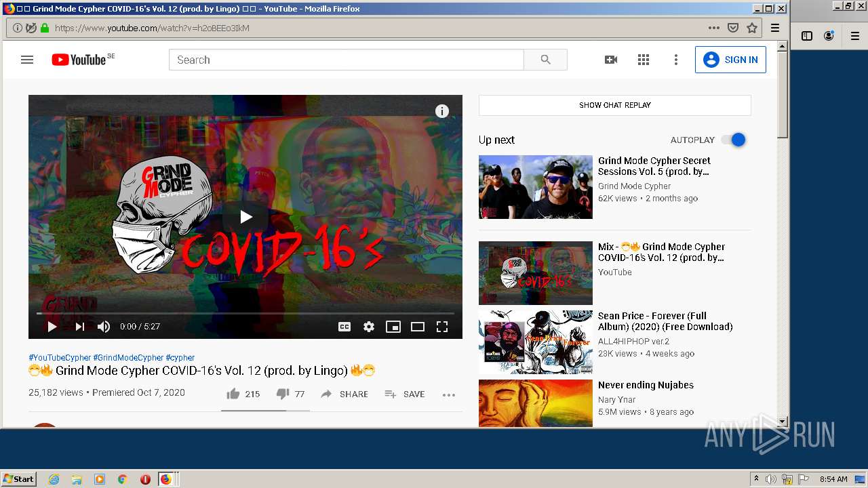Open more actions ellipsis under video
868x488 pixels.
[x=449, y=394]
